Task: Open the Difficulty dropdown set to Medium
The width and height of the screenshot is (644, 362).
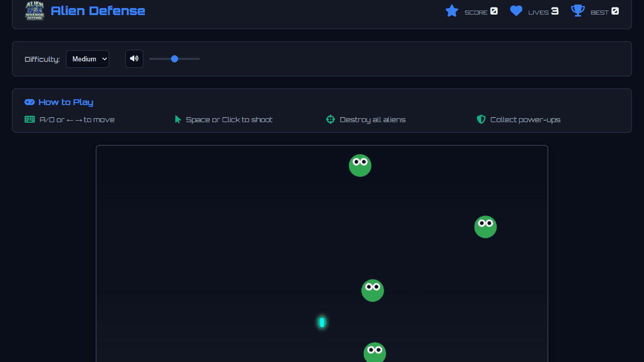Action: tap(88, 59)
